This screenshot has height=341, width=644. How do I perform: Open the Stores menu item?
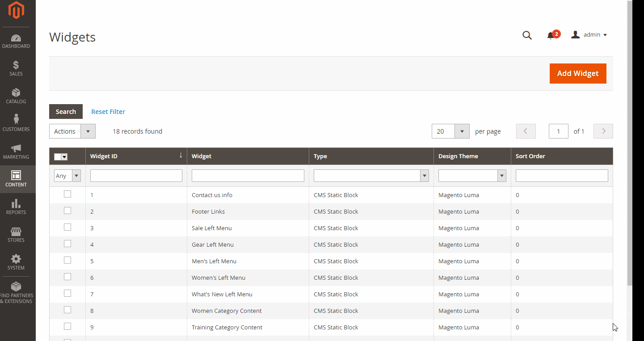16,235
